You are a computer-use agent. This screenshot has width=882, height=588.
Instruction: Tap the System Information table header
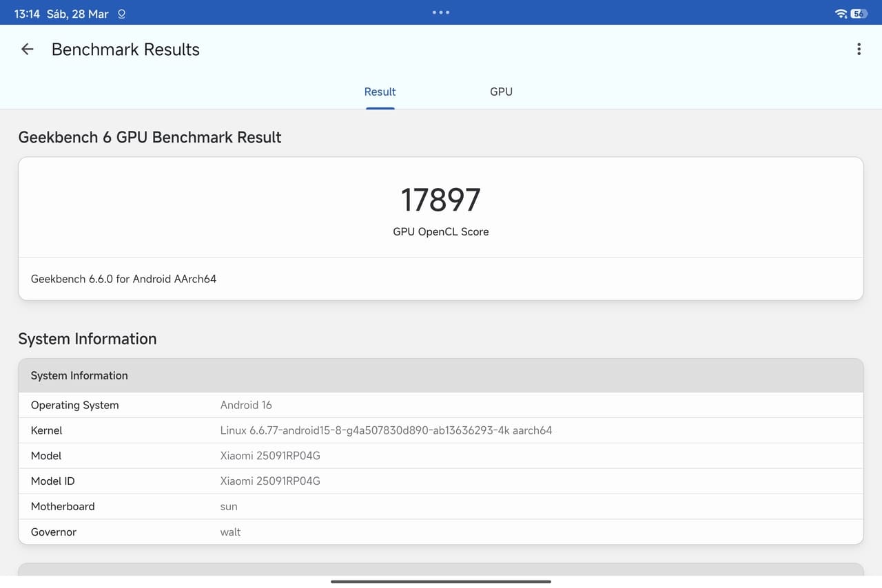(x=440, y=375)
